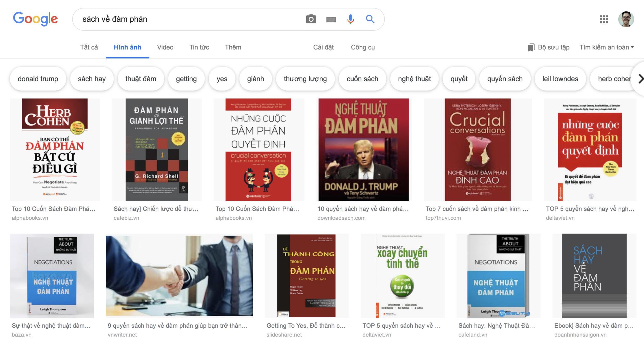644x348 pixels.
Task: Switch to the Tất cả tab
Action: tap(89, 47)
